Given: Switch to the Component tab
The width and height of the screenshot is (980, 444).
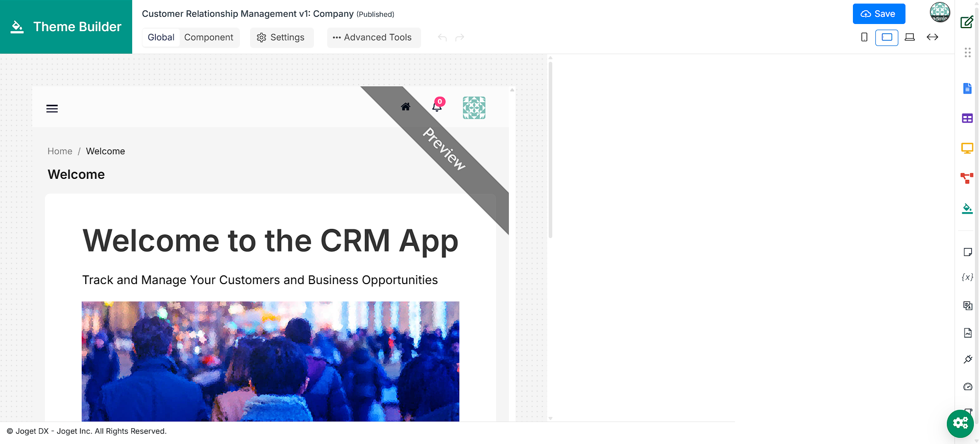Looking at the screenshot, I should coord(209,37).
